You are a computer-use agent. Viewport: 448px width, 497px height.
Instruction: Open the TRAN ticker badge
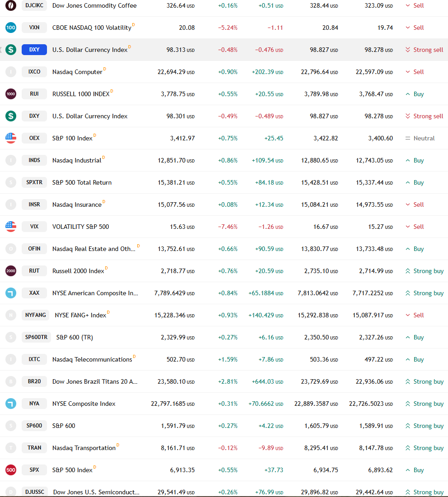(x=34, y=448)
